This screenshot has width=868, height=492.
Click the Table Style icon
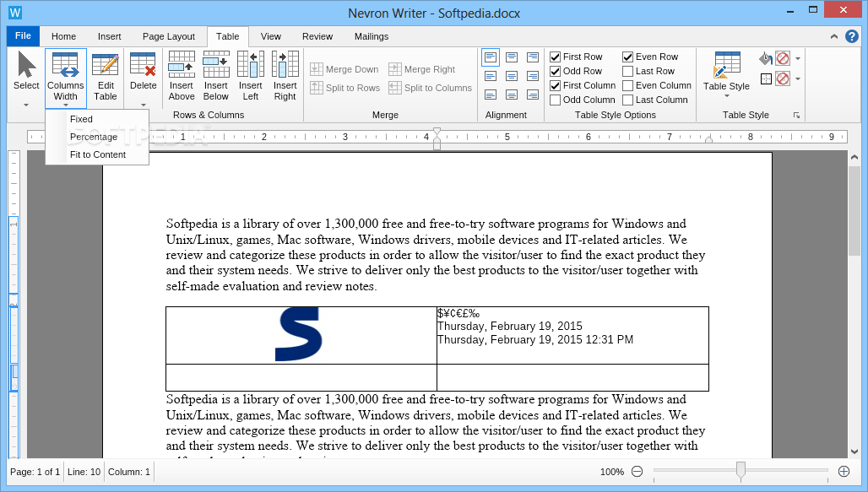[726, 64]
